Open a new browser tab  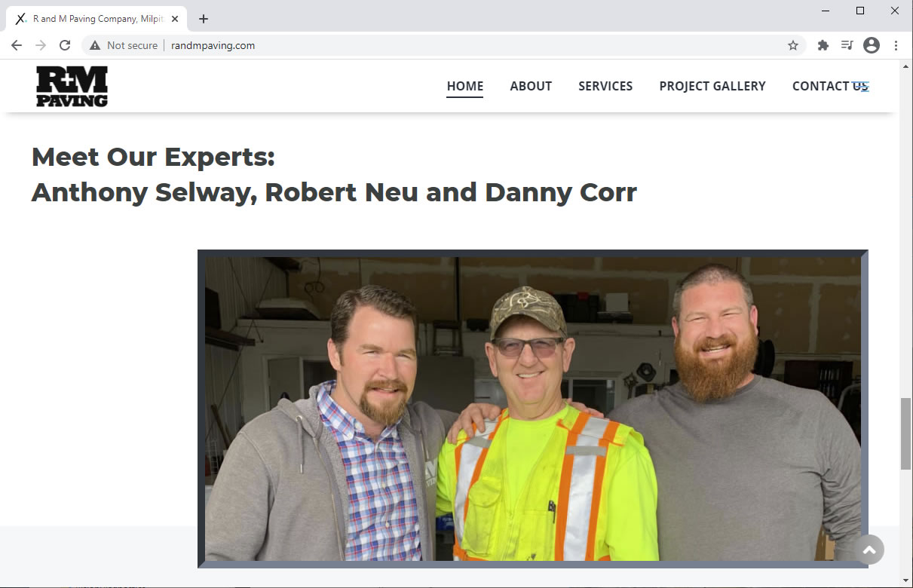point(204,19)
